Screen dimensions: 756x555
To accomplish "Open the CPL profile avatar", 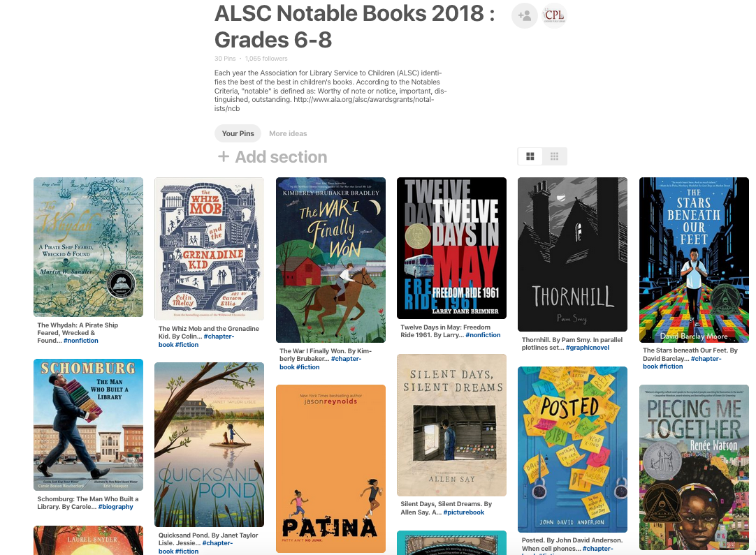I will pos(554,16).
